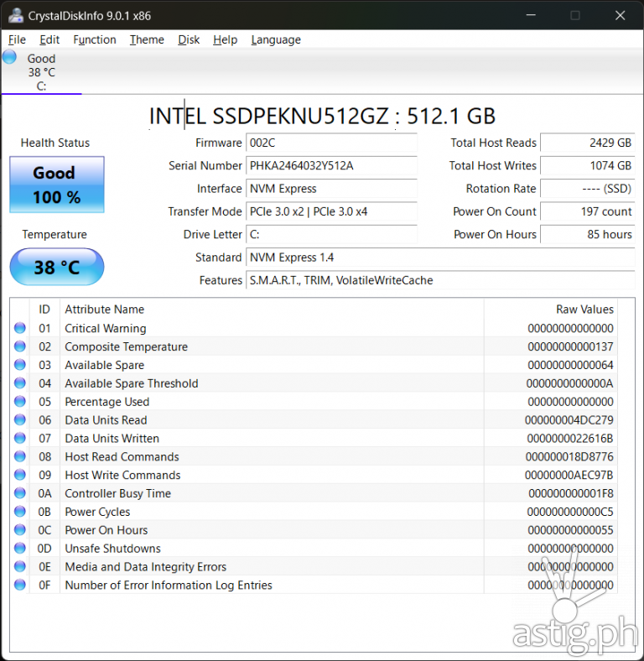Click the status icon beside Critical Warning
Image resolution: width=644 pixels, height=661 pixels.
[20, 329]
